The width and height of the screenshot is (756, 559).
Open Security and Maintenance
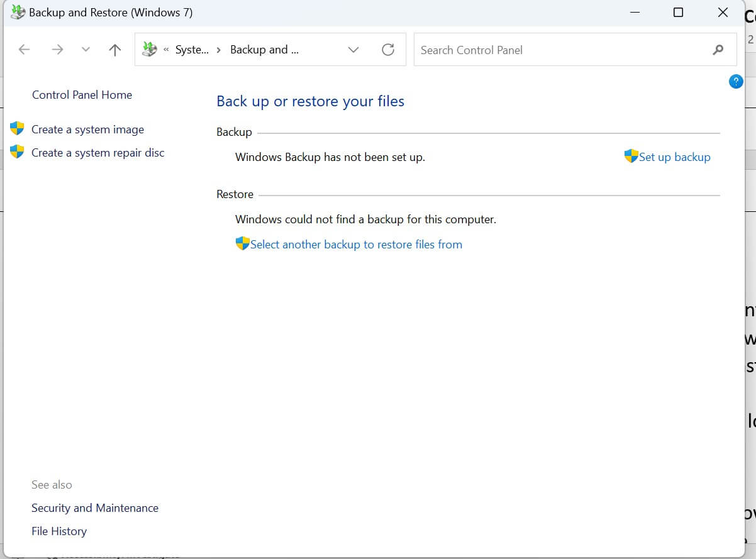95,508
